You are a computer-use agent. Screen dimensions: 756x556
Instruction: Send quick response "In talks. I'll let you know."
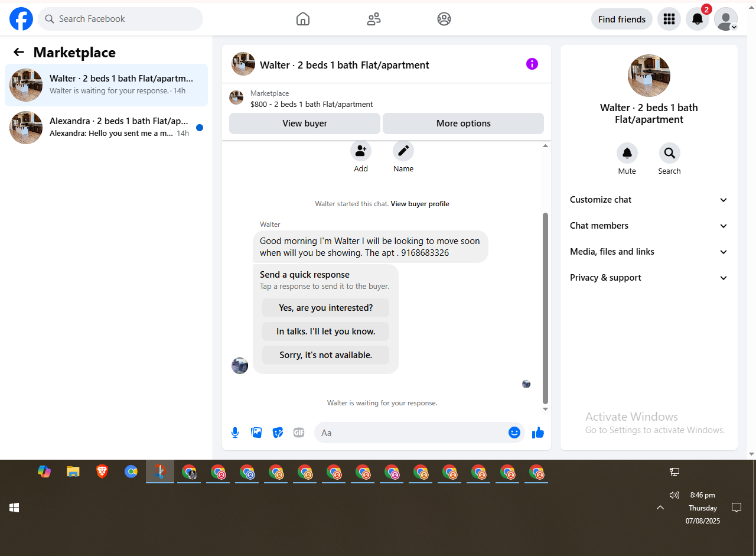pos(326,331)
